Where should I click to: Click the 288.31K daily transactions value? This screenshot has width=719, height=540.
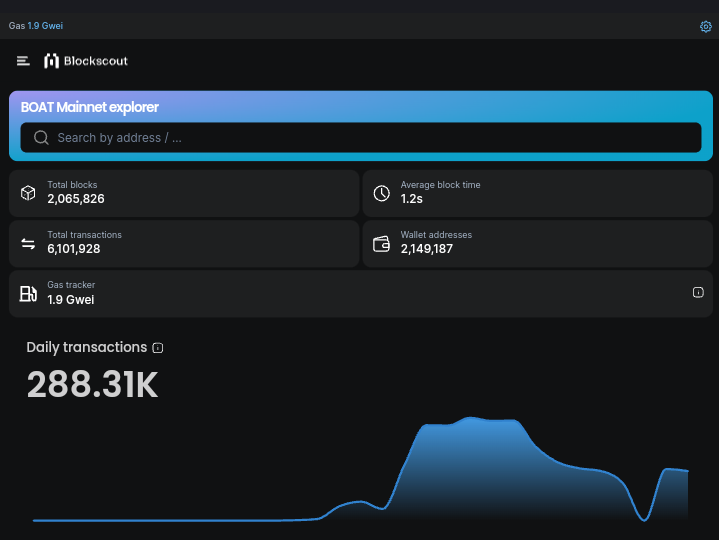click(x=93, y=384)
